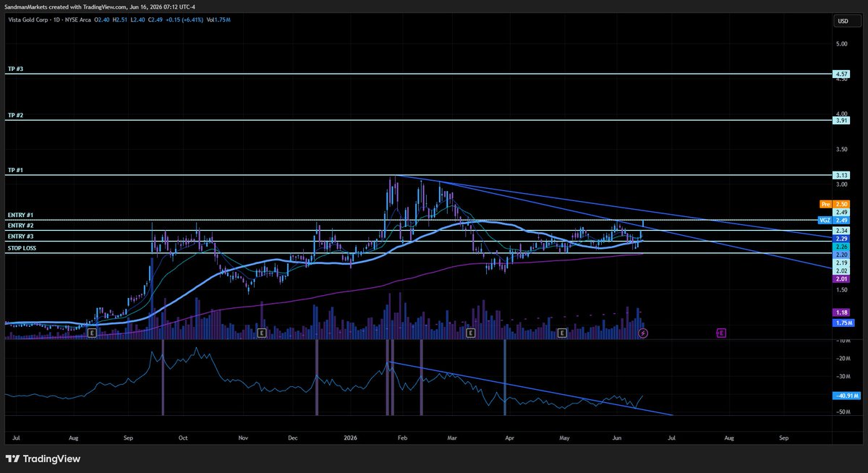Click the ENTRY #1 line label

(x=20, y=216)
